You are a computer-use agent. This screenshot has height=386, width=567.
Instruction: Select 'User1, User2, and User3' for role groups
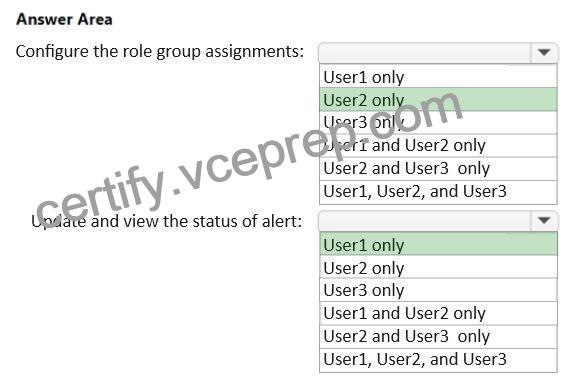(438, 192)
